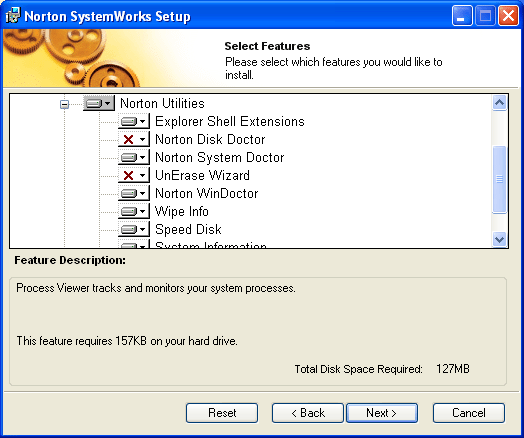Image resolution: width=524 pixels, height=438 pixels.
Task: Click the feature list scroll down arrow
Action: coord(500,240)
